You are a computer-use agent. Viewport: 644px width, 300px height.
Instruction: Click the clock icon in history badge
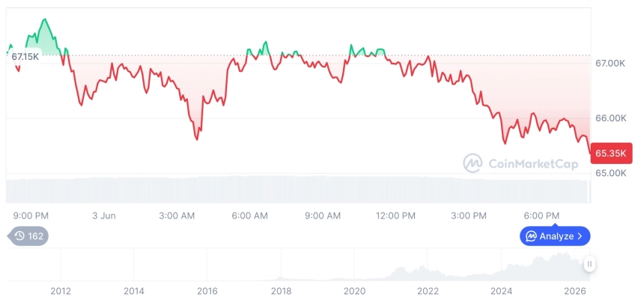(19, 236)
